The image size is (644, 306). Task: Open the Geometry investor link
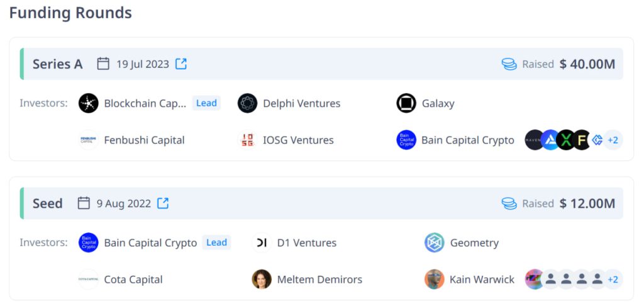pos(474,243)
